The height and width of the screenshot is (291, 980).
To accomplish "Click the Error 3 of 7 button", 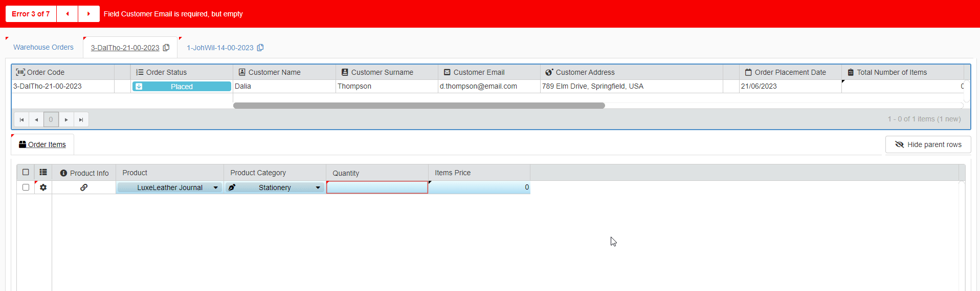I will [x=31, y=14].
